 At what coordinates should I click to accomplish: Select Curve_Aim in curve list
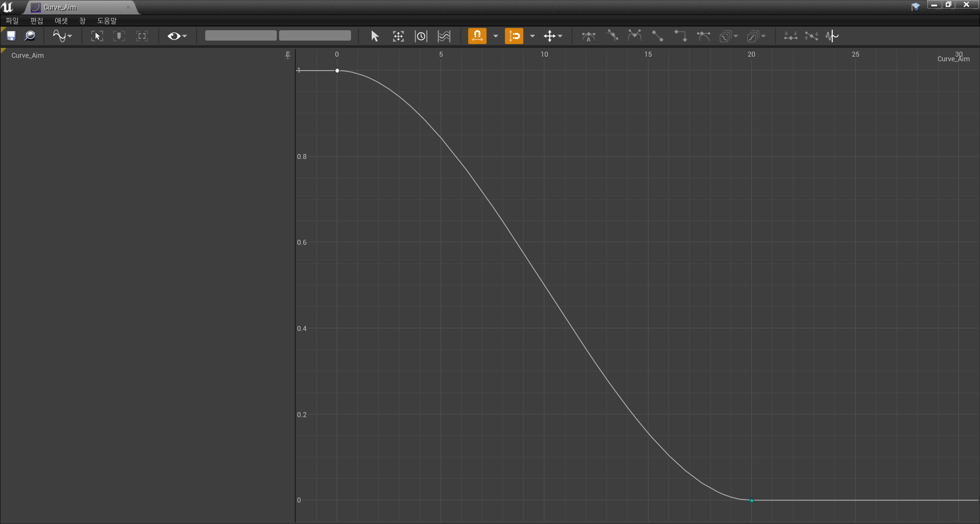coord(28,56)
